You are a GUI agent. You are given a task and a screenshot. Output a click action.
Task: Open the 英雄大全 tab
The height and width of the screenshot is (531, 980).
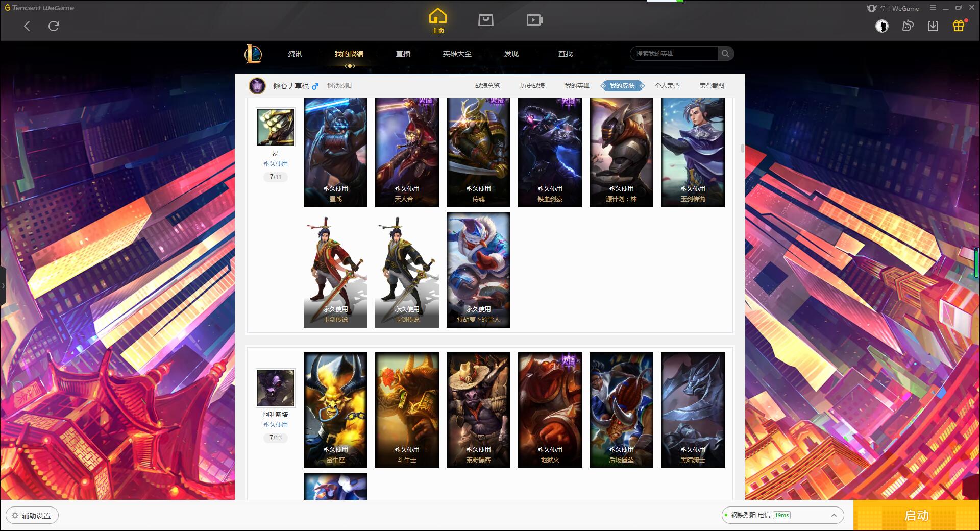tap(457, 54)
